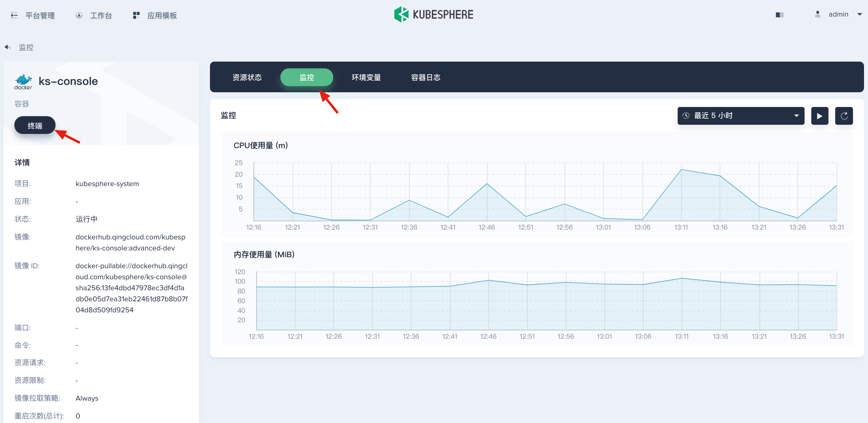Start auto-refresh with the play button
This screenshot has width=868, height=423.
tap(820, 116)
